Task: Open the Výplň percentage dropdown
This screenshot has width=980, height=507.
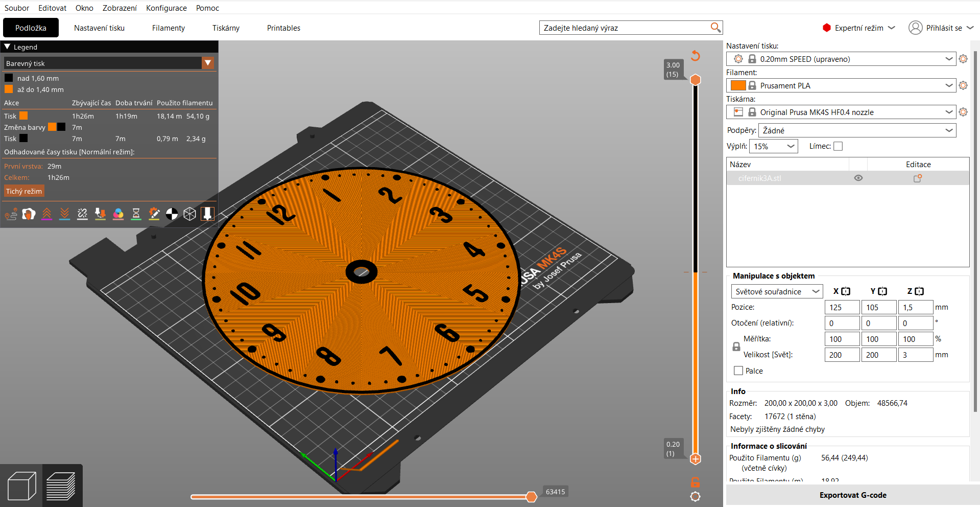Action: (x=773, y=146)
